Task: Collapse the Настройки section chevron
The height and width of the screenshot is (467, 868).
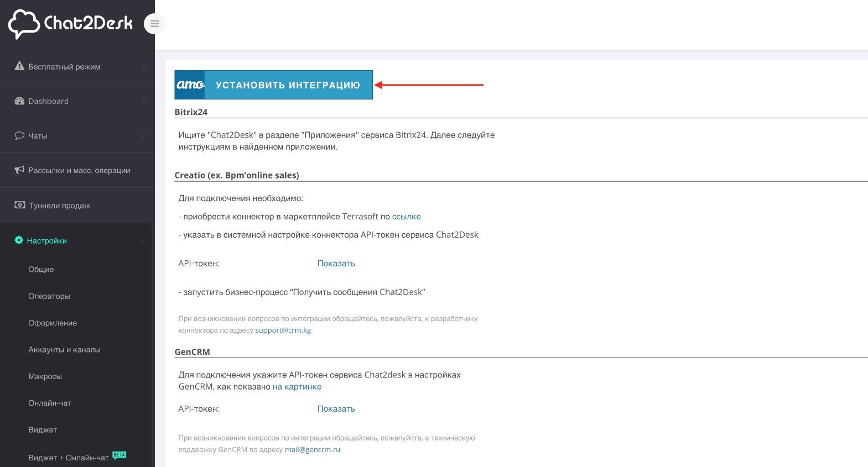Action: pyautogui.click(x=143, y=240)
